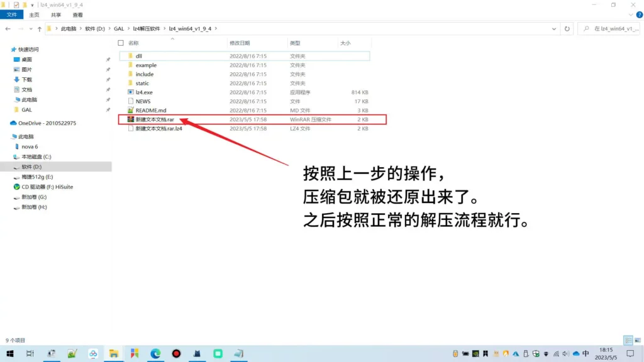
Task: Open nova 6 device in sidebar
Action: pyautogui.click(x=30, y=146)
